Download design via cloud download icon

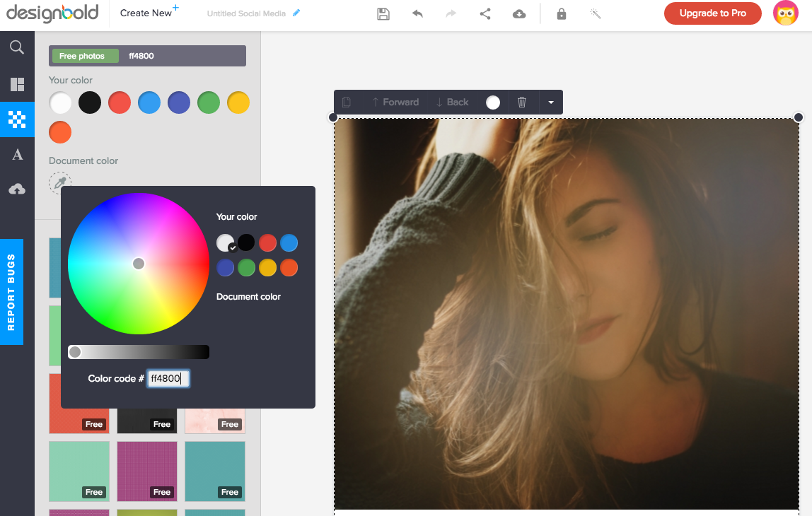tap(519, 13)
